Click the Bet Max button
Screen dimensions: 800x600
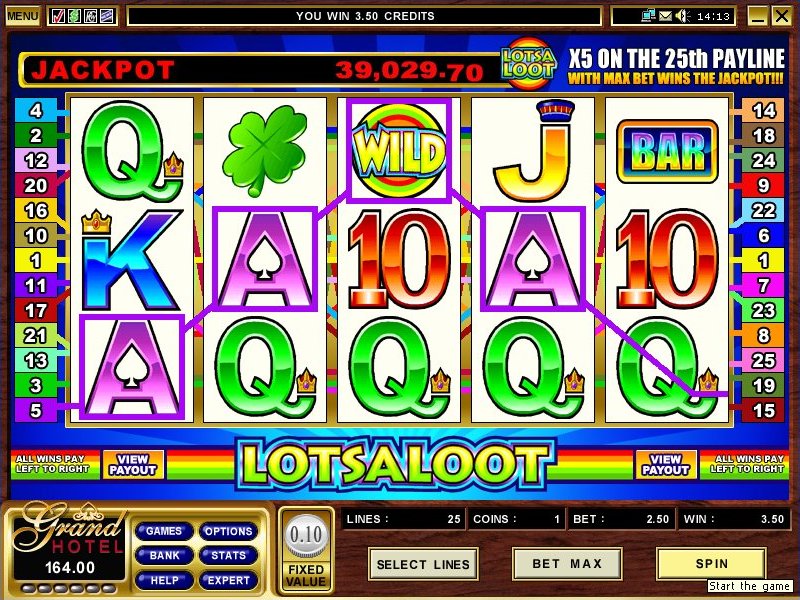(x=567, y=564)
